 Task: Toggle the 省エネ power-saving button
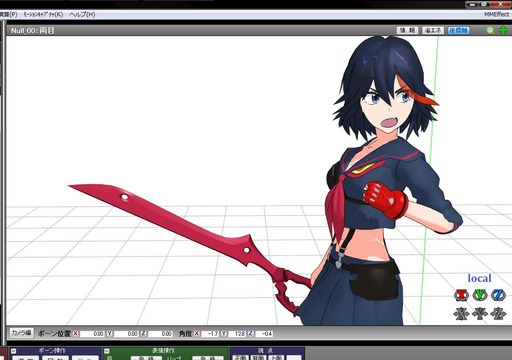pos(433,30)
